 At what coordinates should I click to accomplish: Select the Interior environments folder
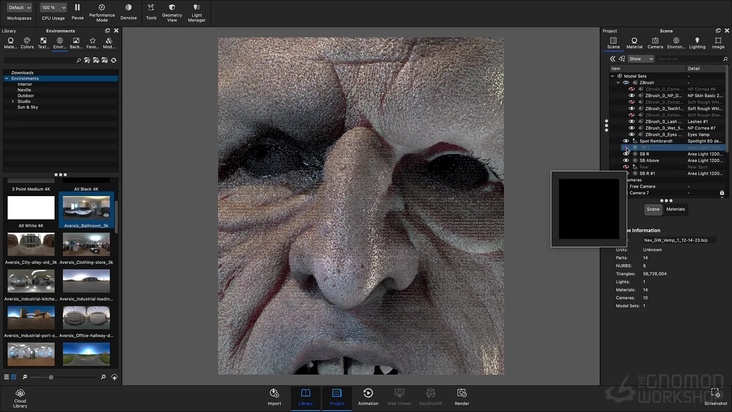[x=25, y=84]
